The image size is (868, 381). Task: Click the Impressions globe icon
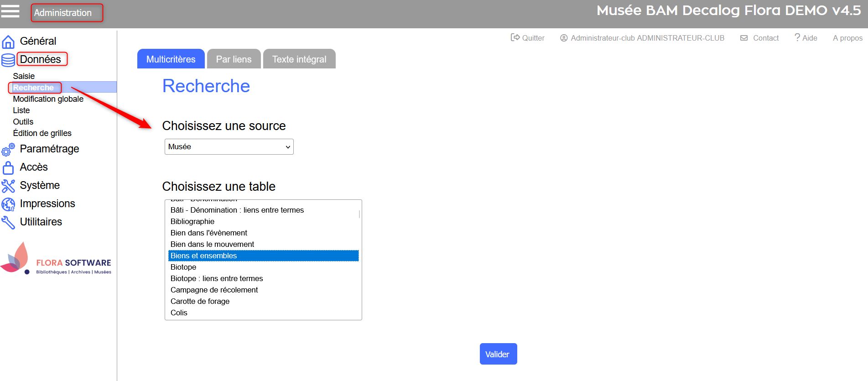(8, 204)
